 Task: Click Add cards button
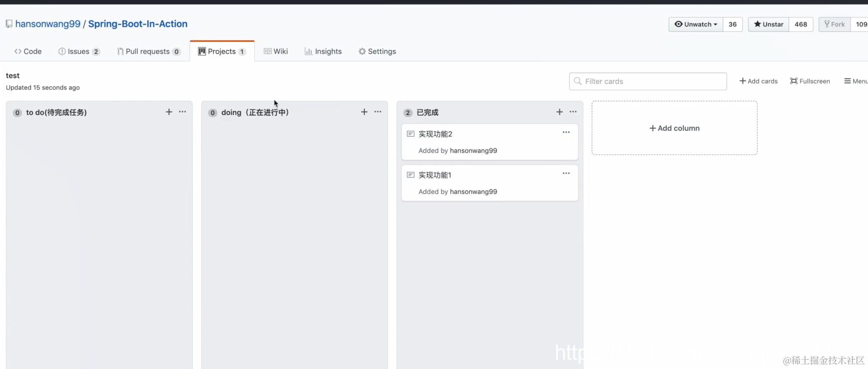coord(758,81)
